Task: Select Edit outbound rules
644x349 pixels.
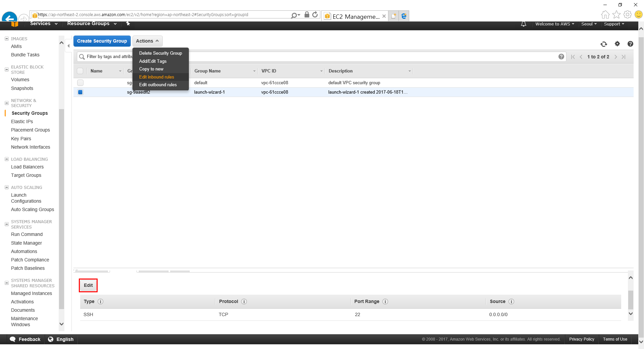Action: click(161, 85)
